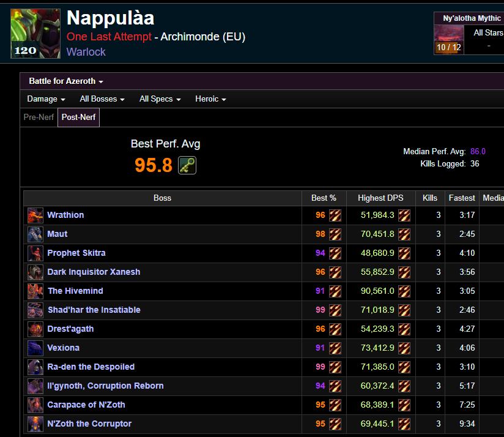Open the Battle for Azeroth expansion dropdown
504x437 pixels.
coord(66,81)
